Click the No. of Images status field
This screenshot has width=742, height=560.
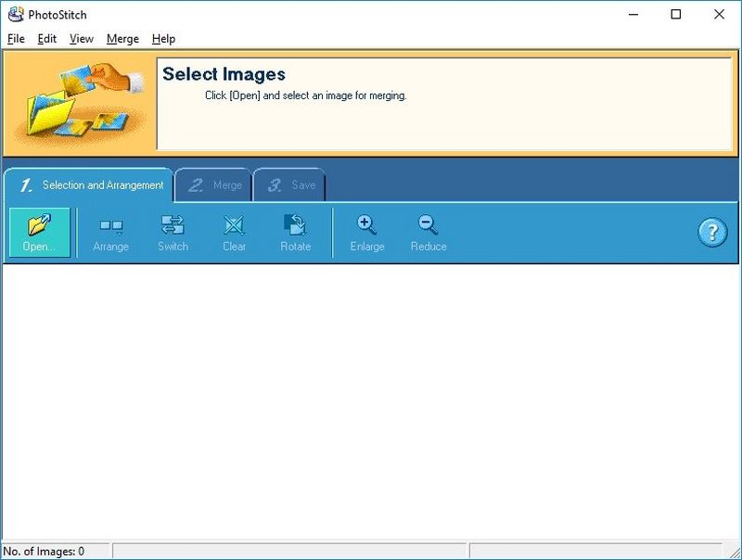pyautogui.click(x=56, y=552)
